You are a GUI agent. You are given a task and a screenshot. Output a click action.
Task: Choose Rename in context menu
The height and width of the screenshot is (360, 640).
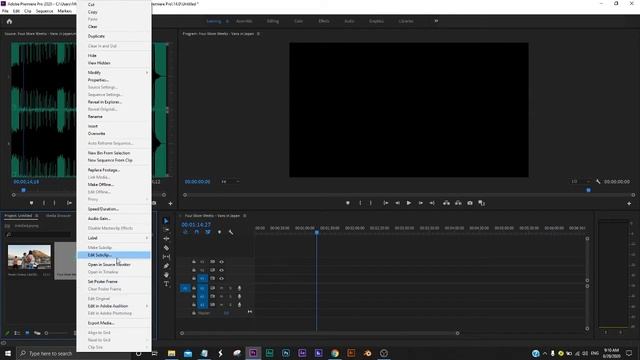click(114, 117)
